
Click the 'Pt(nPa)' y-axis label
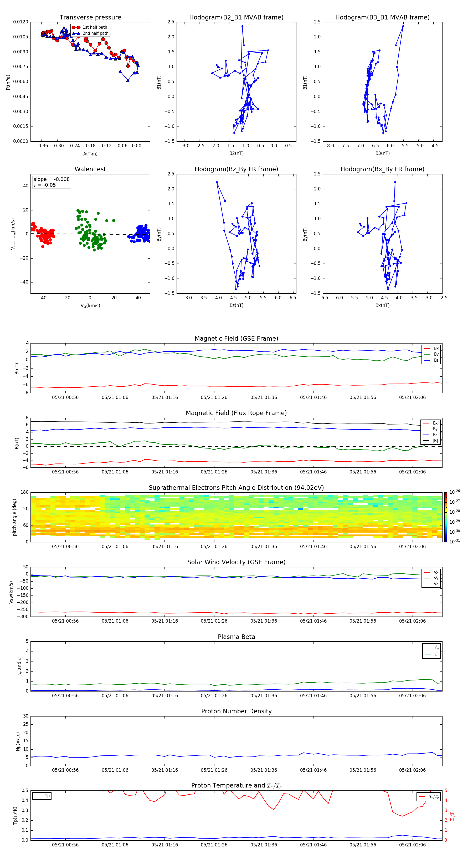(x=8, y=82)
